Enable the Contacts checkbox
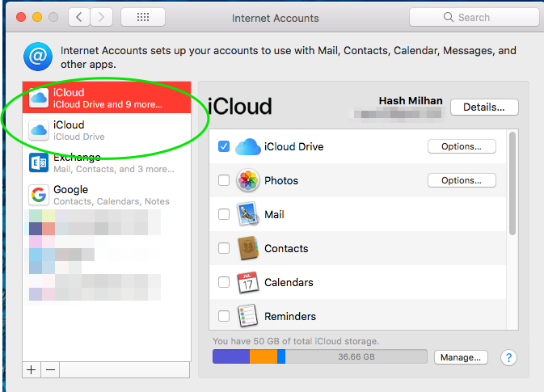The width and height of the screenshot is (544, 392). click(224, 248)
